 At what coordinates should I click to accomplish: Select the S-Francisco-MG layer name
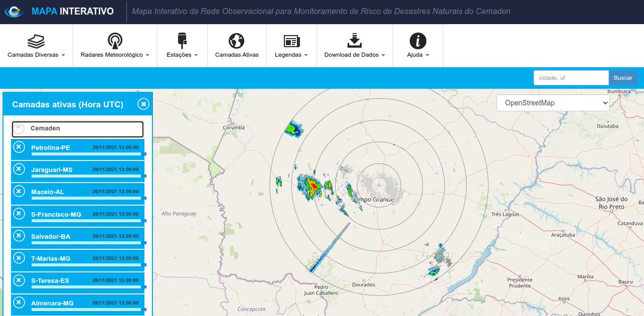(x=56, y=214)
